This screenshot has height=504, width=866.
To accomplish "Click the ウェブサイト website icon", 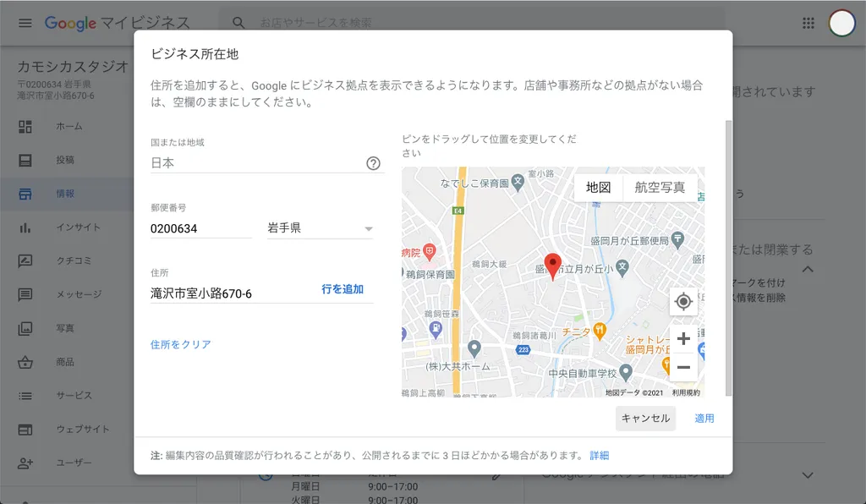I will [25, 430].
